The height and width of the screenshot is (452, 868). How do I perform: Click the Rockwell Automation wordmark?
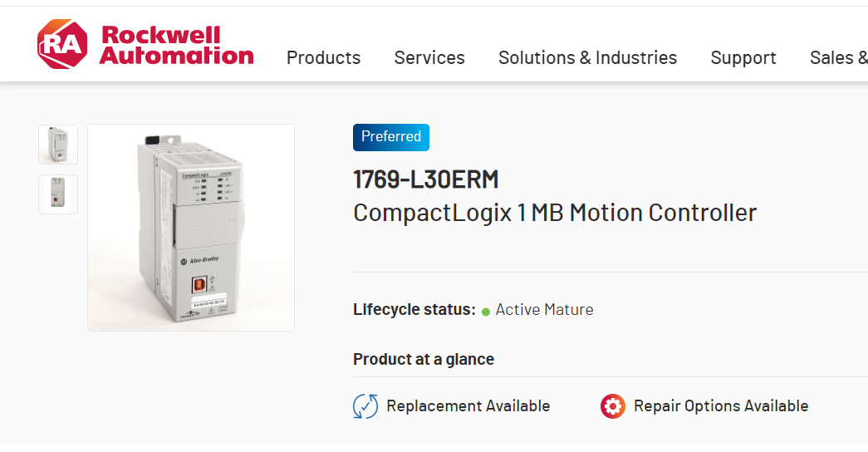(x=176, y=46)
